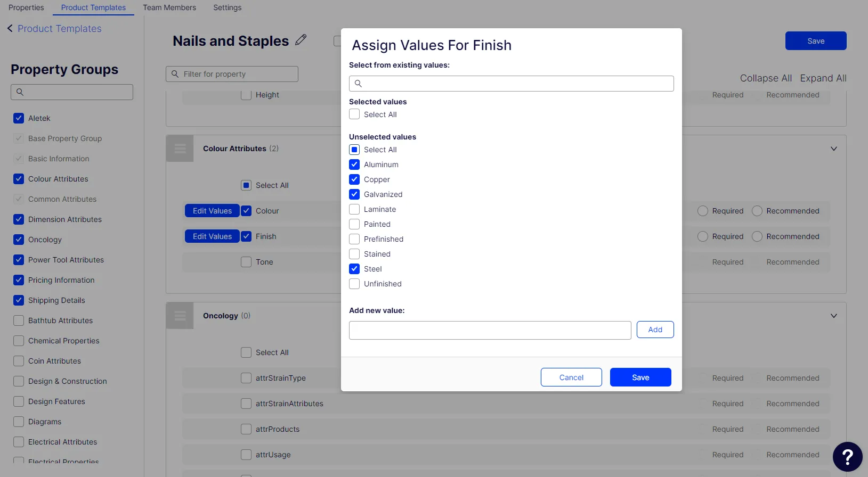The image size is (868, 477).
Task: Click the drag handle icon for Oncology group
Action: click(x=180, y=316)
